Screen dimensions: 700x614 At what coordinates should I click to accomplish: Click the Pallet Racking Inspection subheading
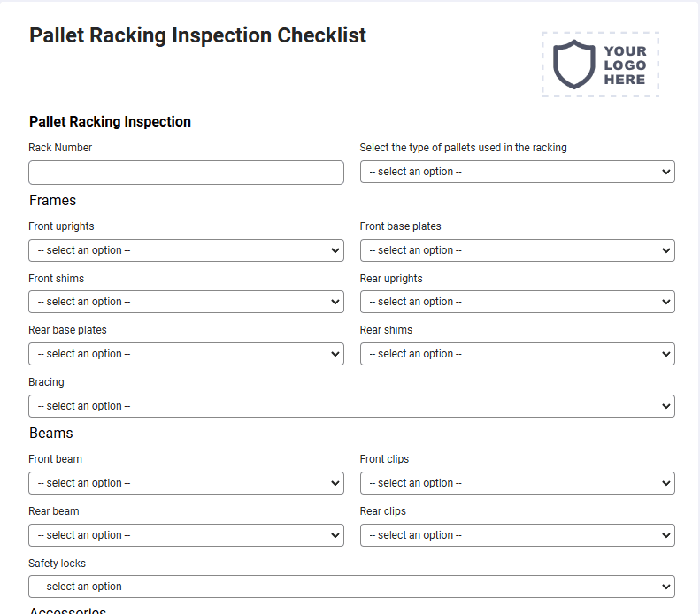coord(110,121)
